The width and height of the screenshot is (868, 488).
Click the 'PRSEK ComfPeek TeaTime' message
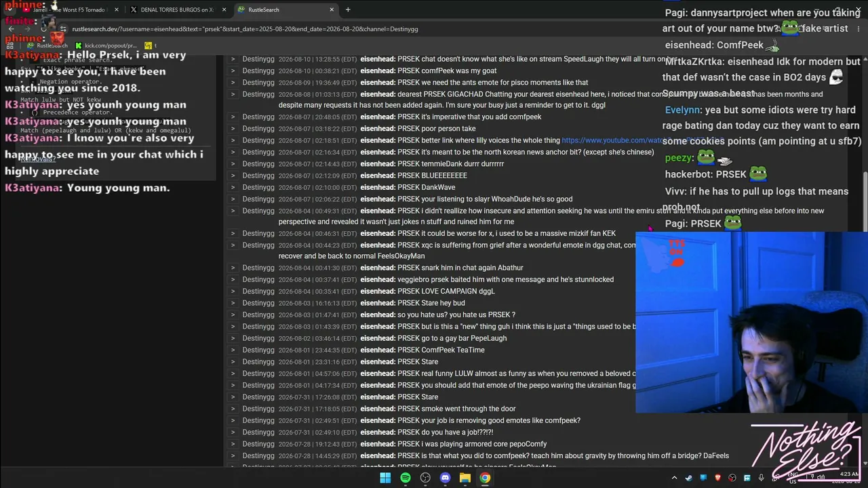[x=441, y=350]
